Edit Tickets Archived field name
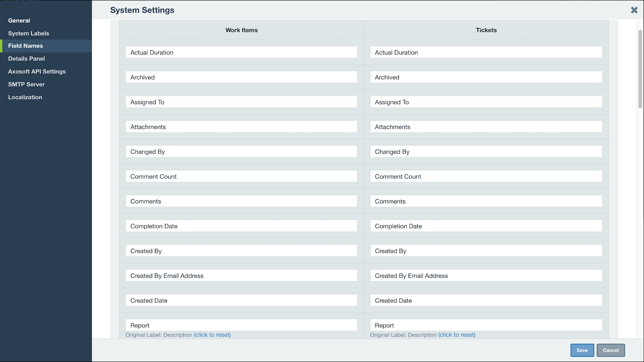The width and height of the screenshot is (644, 362). [x=486, y=77]
